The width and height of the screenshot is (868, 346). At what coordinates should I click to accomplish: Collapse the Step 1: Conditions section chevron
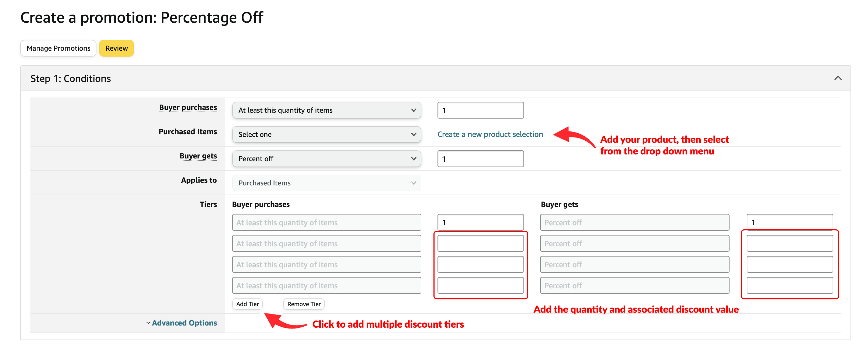838,78
